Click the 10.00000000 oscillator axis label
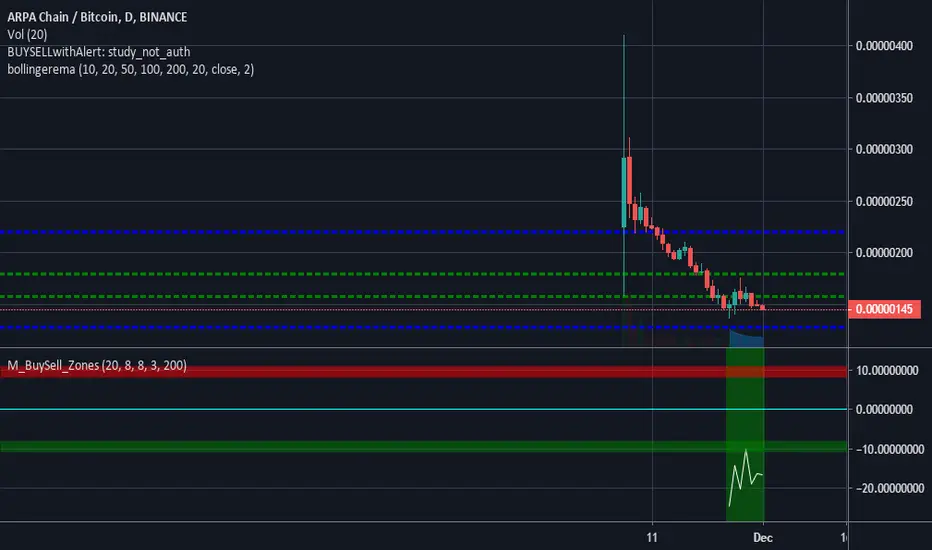This screenshot has width=932, height=550. click(x=887, y=370)
